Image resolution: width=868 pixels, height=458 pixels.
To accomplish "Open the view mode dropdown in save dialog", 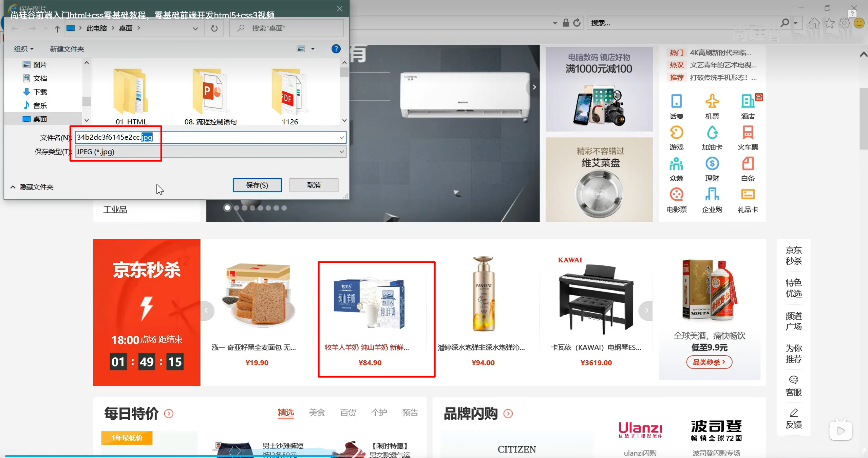I will [x=313, y=49].
